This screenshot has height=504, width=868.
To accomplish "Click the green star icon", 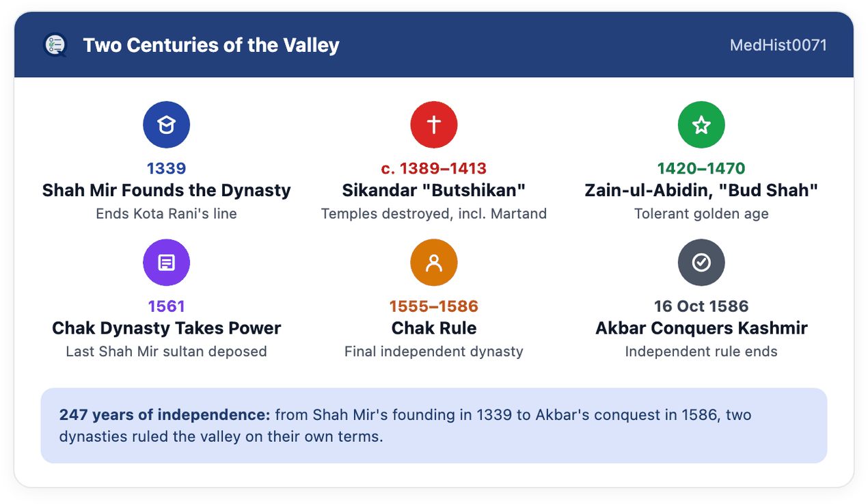I will 701,124.
